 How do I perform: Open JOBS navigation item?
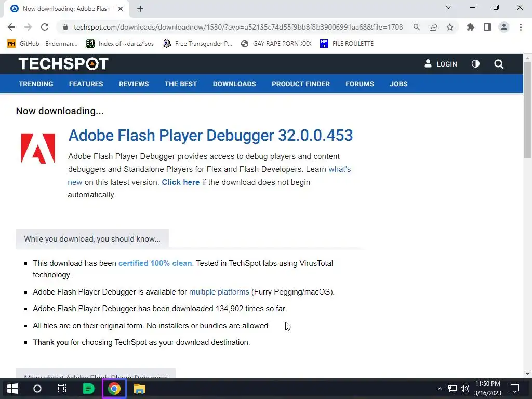[x=398, y=84]
